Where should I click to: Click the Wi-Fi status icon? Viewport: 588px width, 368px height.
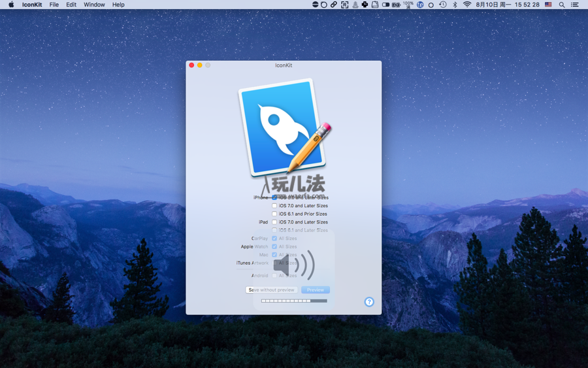pyautogui.click(x=467, y=5)
